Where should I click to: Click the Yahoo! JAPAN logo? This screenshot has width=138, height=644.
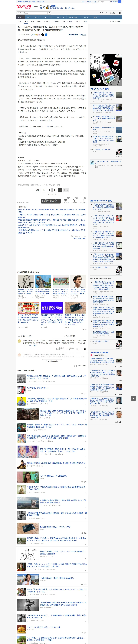24,7
